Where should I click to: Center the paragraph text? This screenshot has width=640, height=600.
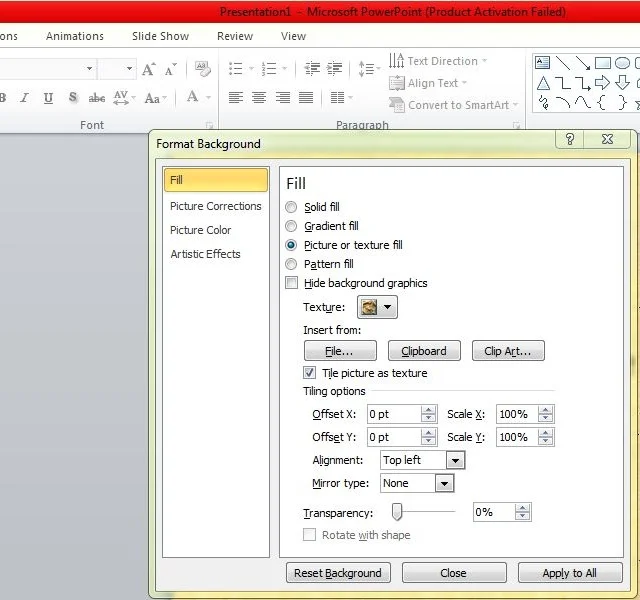coord(259,98)
